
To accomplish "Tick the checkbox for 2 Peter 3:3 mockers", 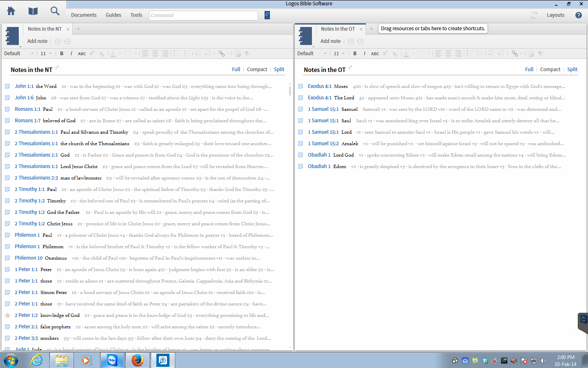I will 7,338.
